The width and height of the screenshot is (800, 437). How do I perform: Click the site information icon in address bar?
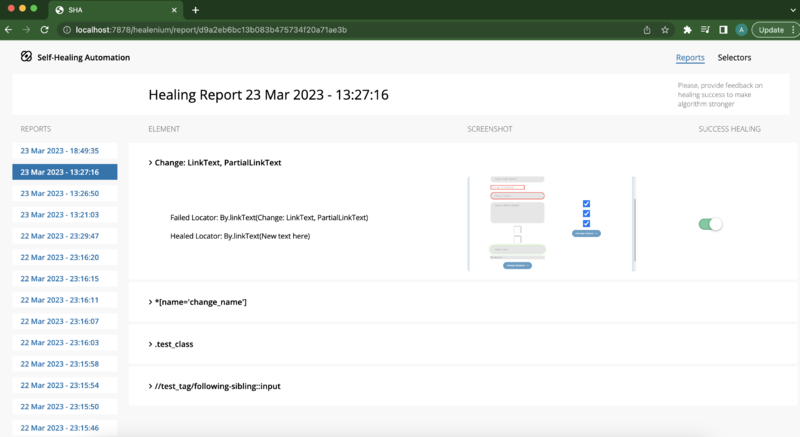[x=67, y=30]
